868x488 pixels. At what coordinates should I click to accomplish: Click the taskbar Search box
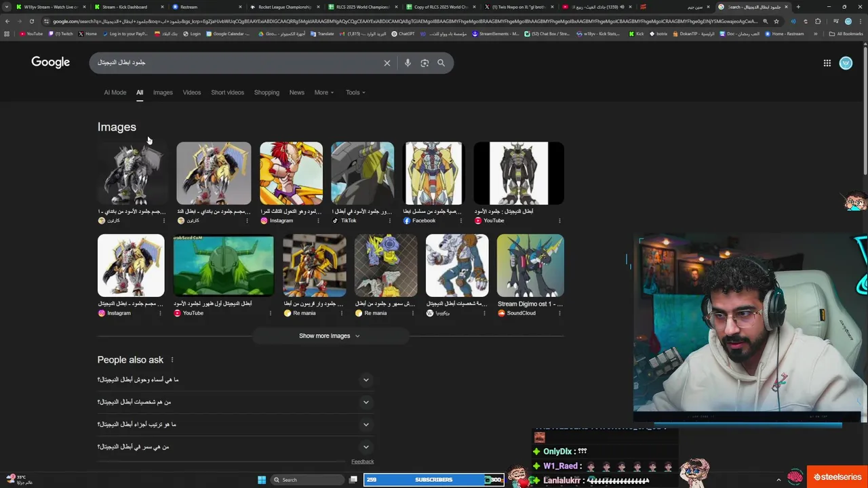pos(307,480)
